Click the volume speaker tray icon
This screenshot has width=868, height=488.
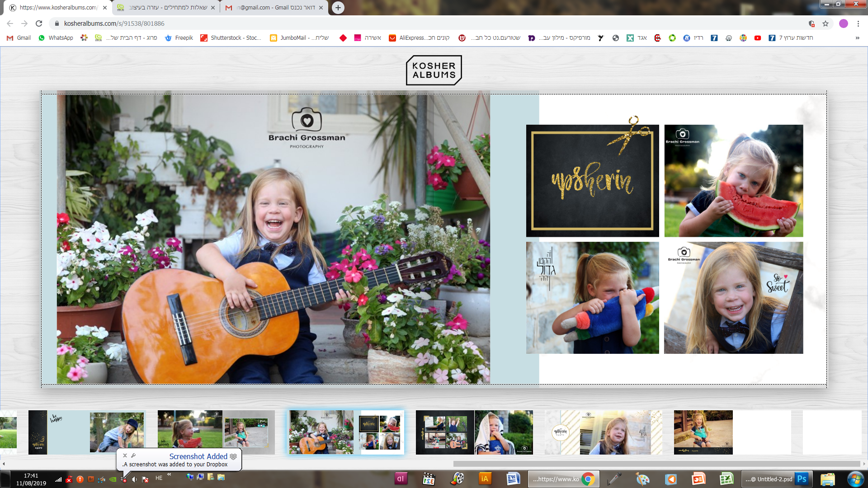(134, 479)
